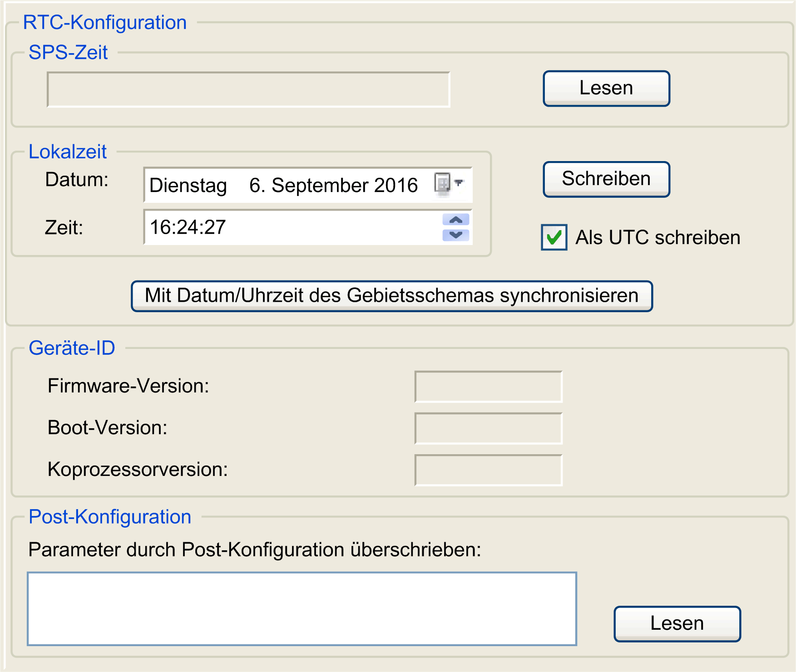796x672 pixels.
Task: Click the Firmware-Version field
Action: pos(488,387)
